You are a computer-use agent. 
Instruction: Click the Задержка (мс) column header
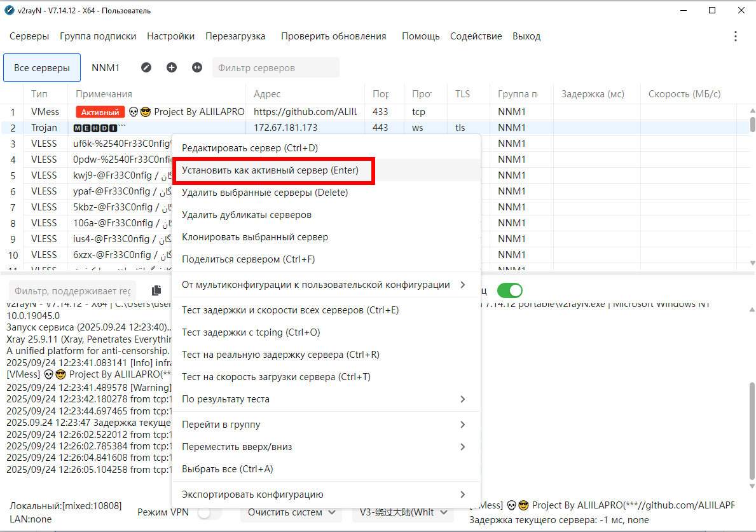[x=593, y=94]
